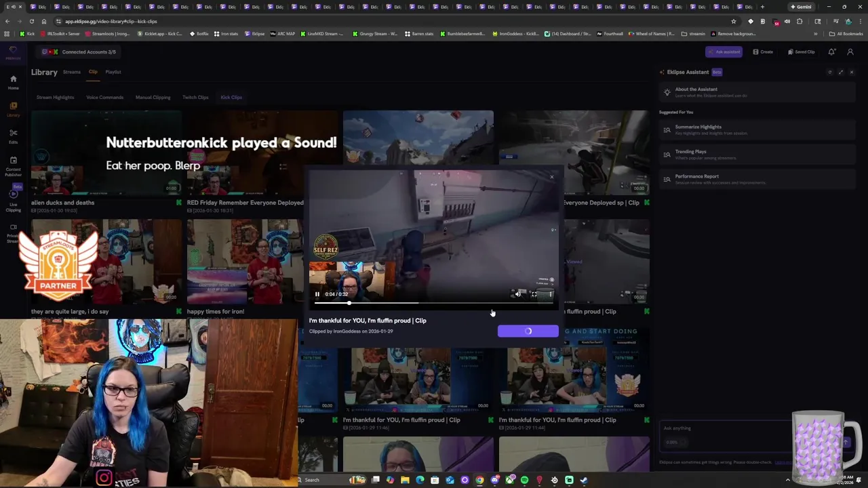Open Saved Clip in the top bar
Viewport: 868px width, 488px height.
tap(802, 52)
